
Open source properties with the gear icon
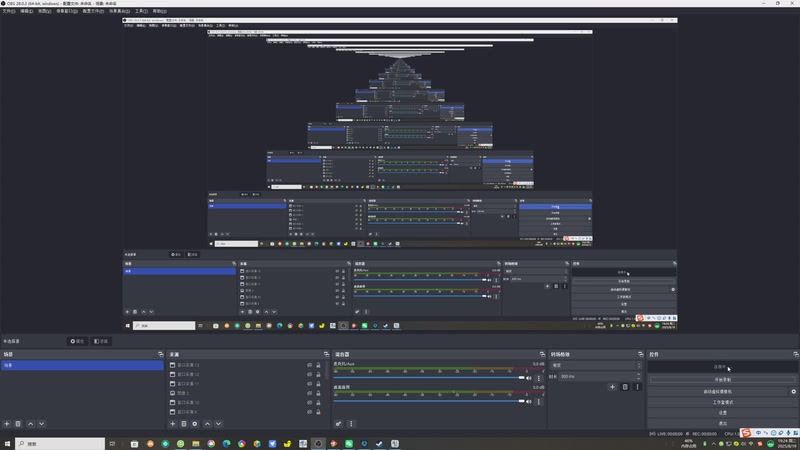coord(194,423)
